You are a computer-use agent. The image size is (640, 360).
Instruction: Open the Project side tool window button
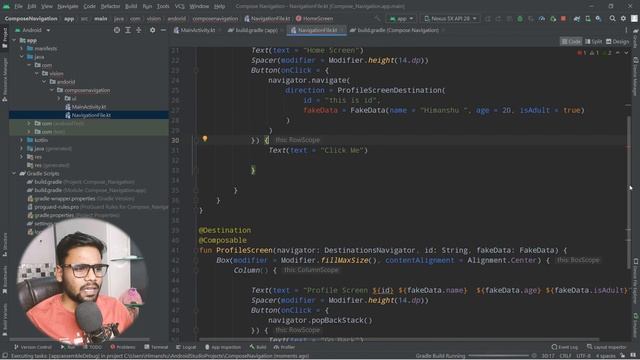4,38
